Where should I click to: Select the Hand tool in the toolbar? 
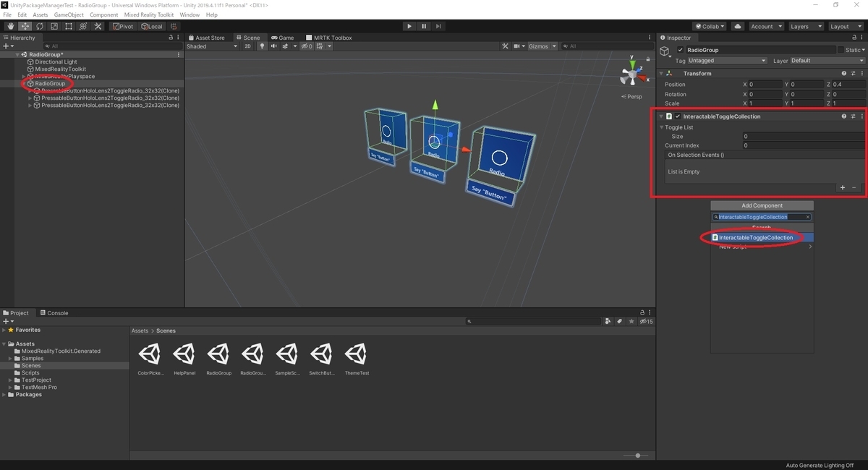click(x=11, y=26)
